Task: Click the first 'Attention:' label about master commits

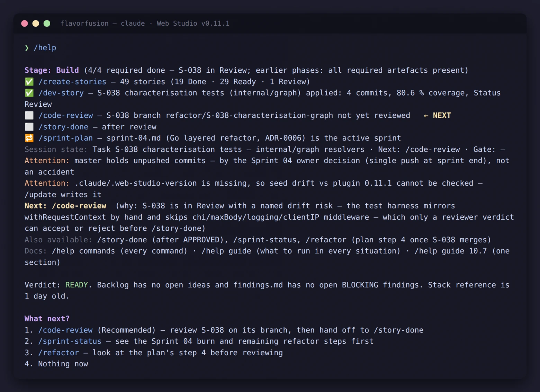Action: click(x=47, y=161)
